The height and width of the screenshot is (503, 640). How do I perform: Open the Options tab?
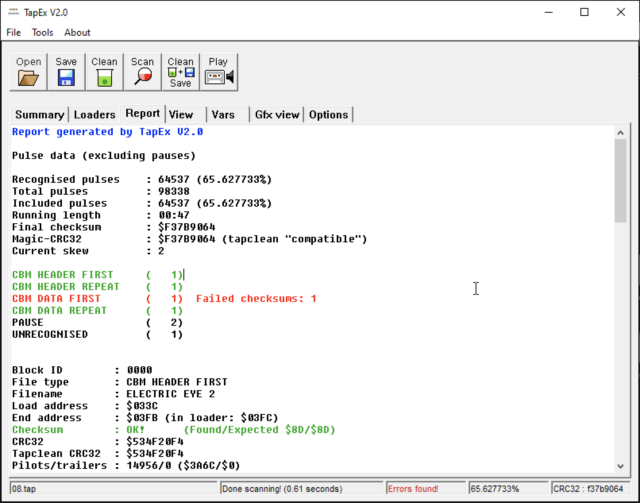pos(328,115)
